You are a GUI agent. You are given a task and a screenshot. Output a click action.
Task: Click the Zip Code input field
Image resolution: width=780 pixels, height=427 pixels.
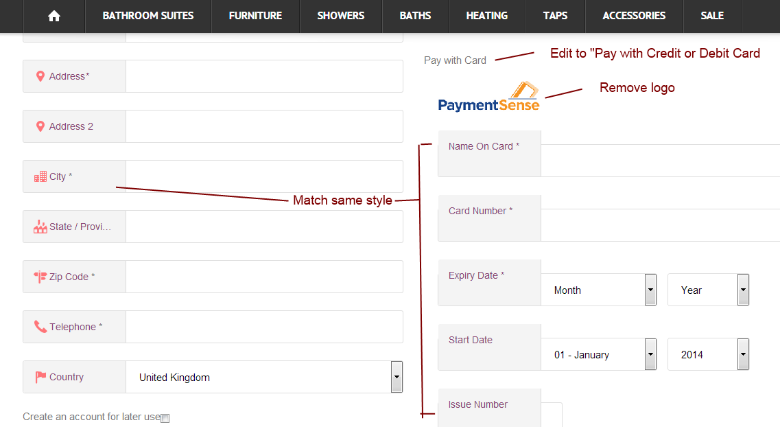coord(264,277)
